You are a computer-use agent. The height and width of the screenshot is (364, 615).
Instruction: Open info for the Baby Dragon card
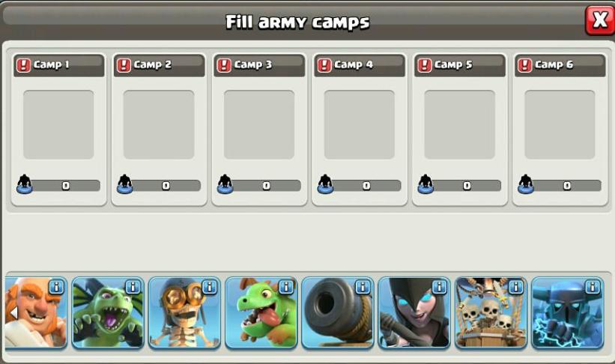tap(286, 287)
